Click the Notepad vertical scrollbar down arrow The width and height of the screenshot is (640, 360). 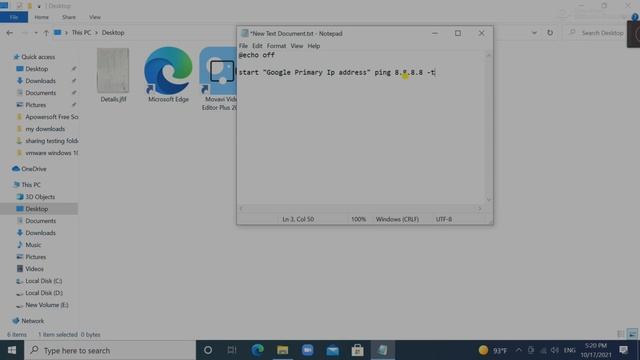coord(489,200)
